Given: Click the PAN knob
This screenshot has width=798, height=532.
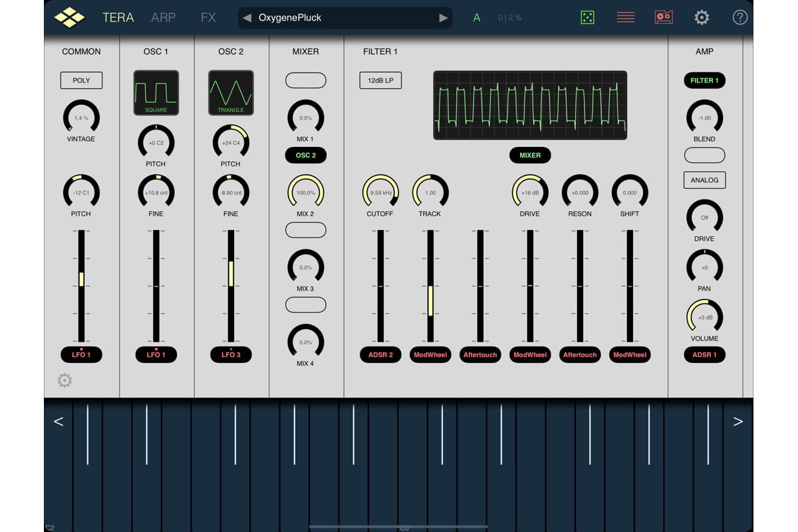Looking at the screenshot, I should pyautogui.click(x=704, y=267).
